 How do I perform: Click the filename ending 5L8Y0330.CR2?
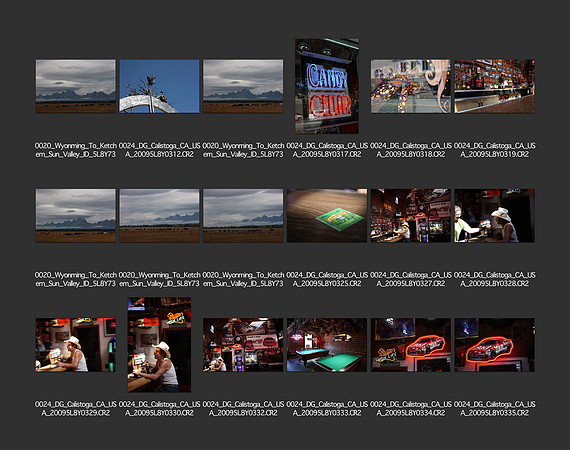point(159,409)
